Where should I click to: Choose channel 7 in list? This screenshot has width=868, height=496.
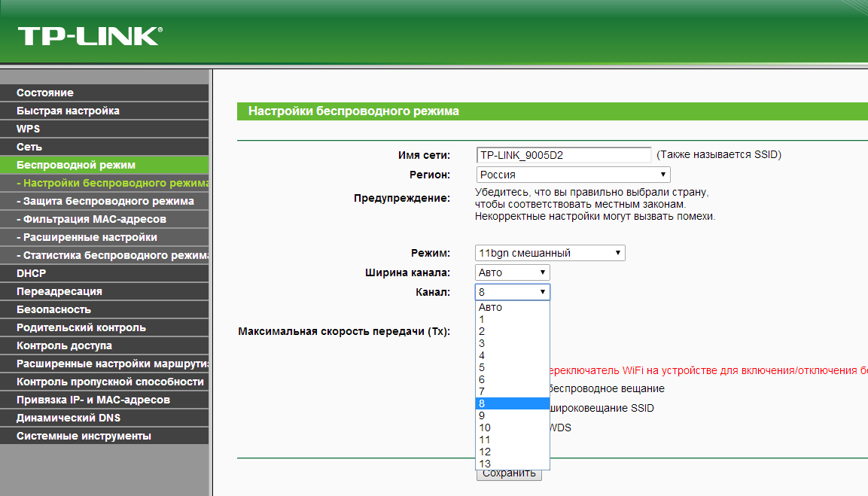coord(513,391)
